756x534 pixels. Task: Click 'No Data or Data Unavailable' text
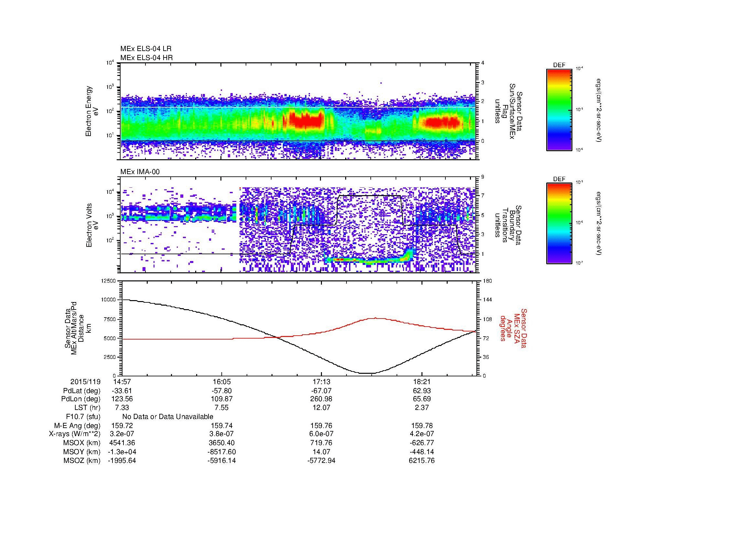[x=168, y=416]
